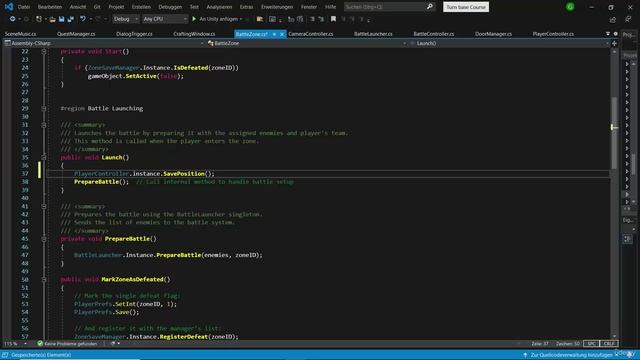Switch to the BattleController.cs tab
Image resolution: width=640 pixels, height=360 pixels.
click(434, 34)
